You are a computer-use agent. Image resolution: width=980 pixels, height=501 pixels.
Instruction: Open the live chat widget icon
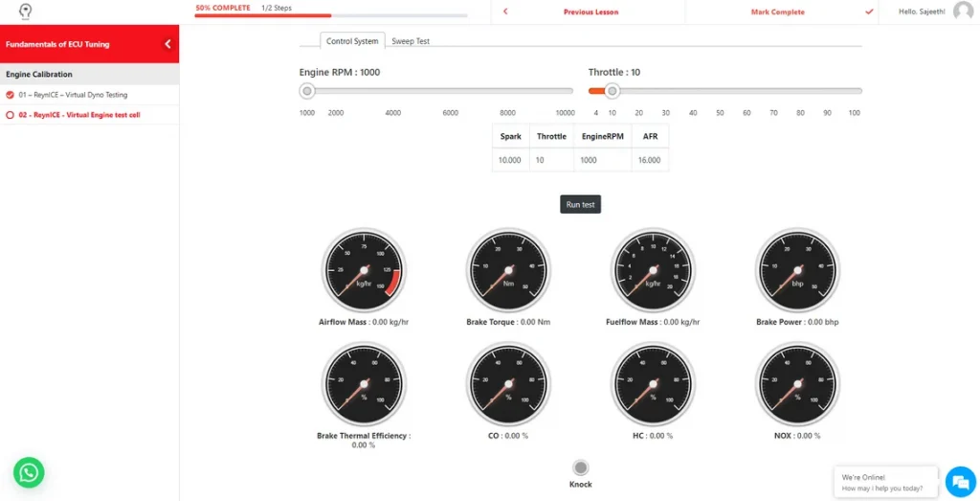[x=958, y=481]
